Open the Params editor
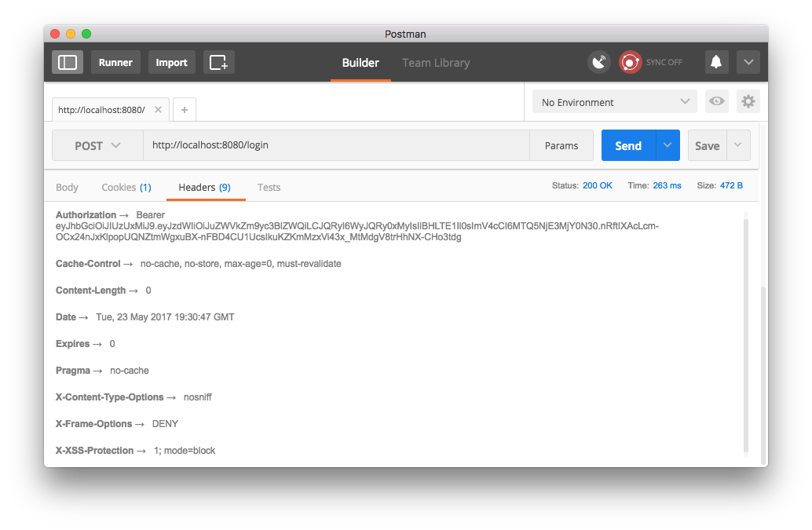The width and height of the screenshot is (812, 530). coord(561,145)
